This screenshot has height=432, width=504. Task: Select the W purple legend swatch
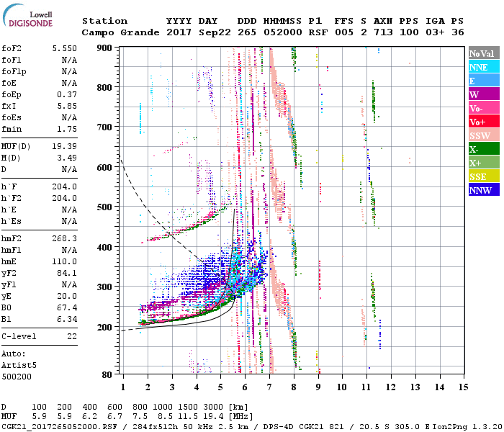tap(484, 94)
